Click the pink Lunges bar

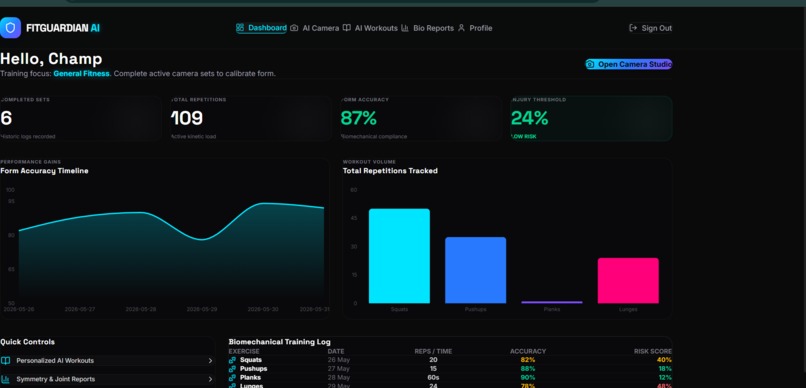pos(628,281)
